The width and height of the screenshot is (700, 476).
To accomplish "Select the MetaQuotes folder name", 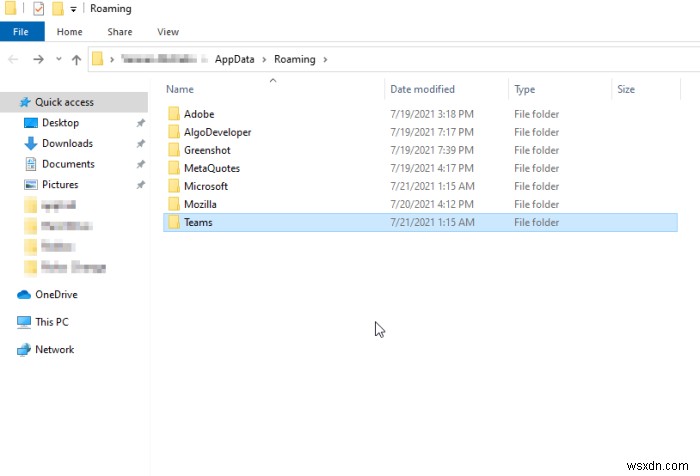I will click(212, 168).
